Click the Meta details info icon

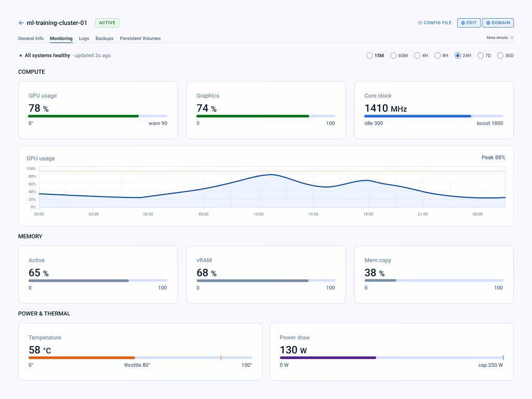pyautogui.click(x=512, y=37)
